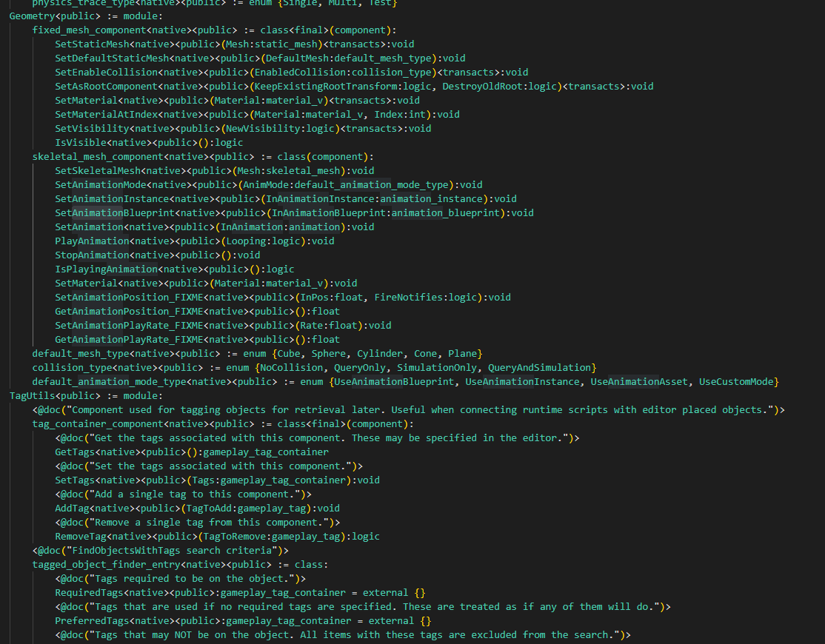
Task: Click the SetSkeletalMesh method line
Action: [x=215, y=171]
